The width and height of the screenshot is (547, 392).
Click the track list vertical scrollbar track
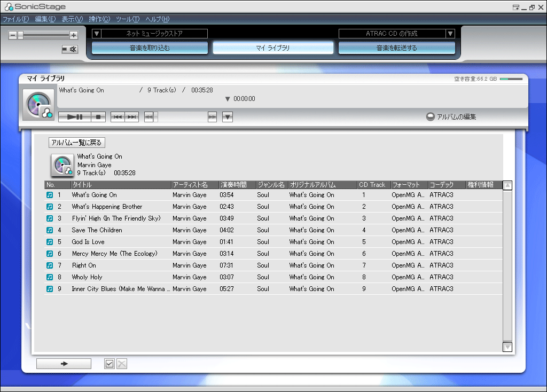coord(507,266)
